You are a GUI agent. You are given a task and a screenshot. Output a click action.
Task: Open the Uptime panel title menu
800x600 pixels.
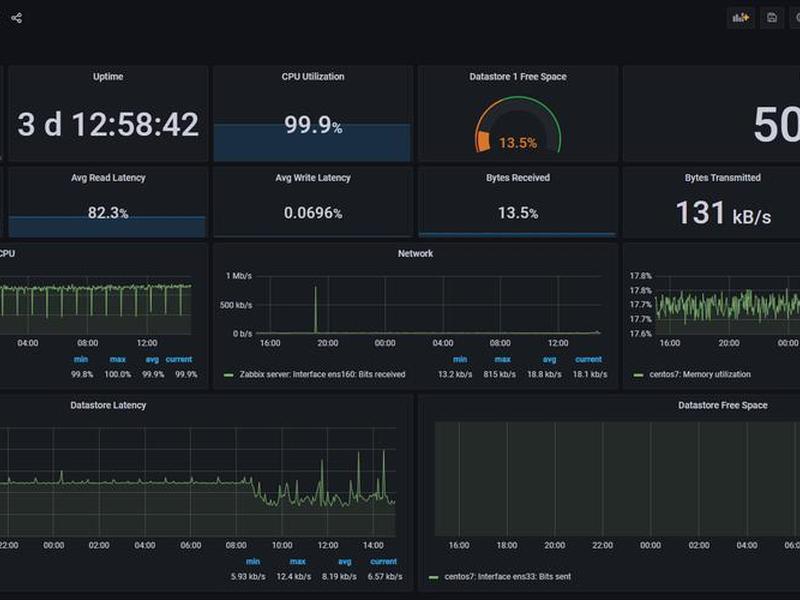pyautogui.click(x=108, y=77)
